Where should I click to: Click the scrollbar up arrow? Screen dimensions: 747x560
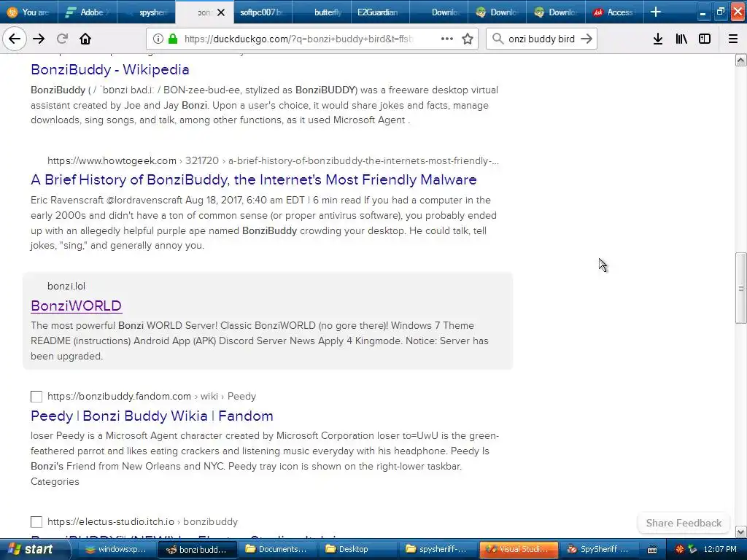point(741,60)
